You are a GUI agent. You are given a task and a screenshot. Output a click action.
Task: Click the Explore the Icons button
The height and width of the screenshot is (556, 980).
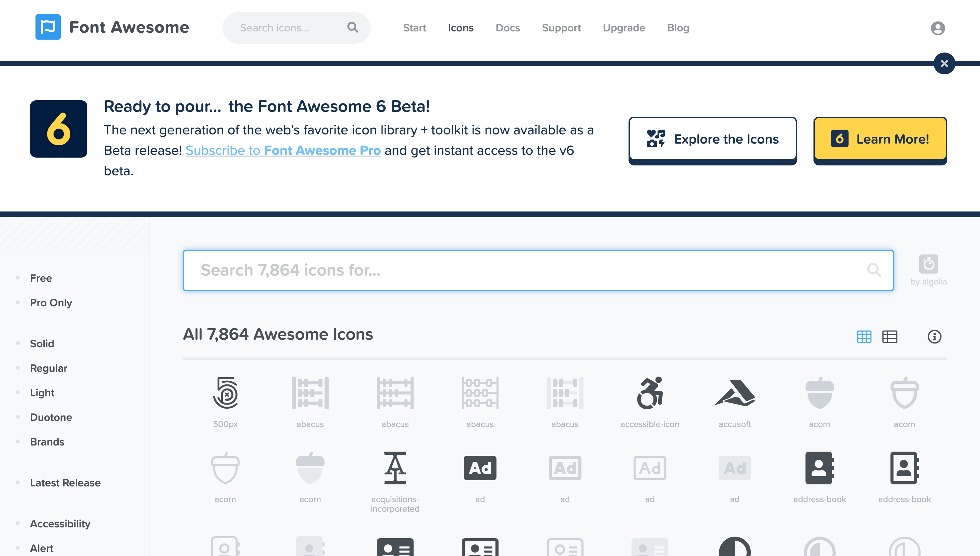[x=712, y=139]
